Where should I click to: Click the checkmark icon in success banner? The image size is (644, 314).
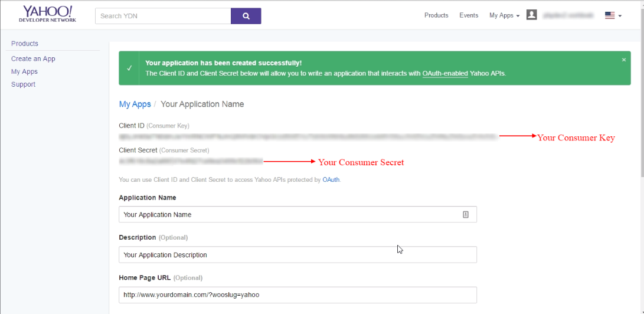pyautogui.click(x=129, y=68)
